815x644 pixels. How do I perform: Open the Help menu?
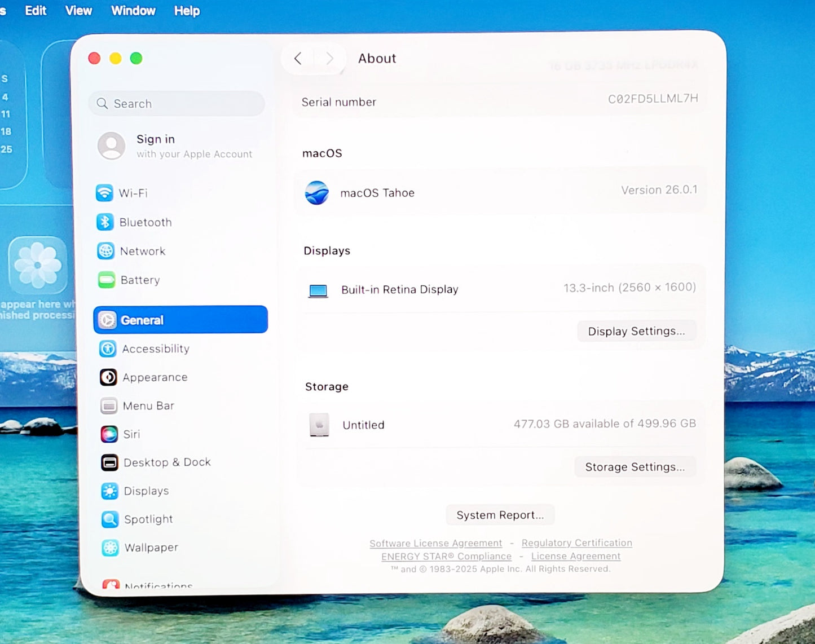[x=187, y=11]
